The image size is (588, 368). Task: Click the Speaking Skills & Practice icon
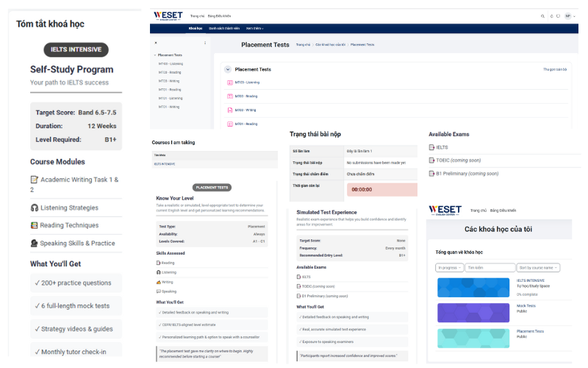(x=34, y=244)
